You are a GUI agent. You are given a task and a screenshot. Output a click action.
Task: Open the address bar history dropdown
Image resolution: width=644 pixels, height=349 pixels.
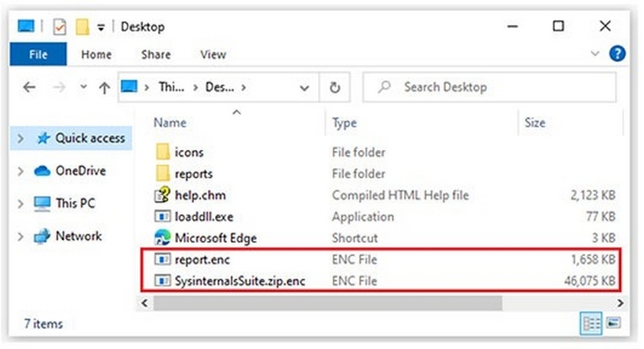(304, 87)
